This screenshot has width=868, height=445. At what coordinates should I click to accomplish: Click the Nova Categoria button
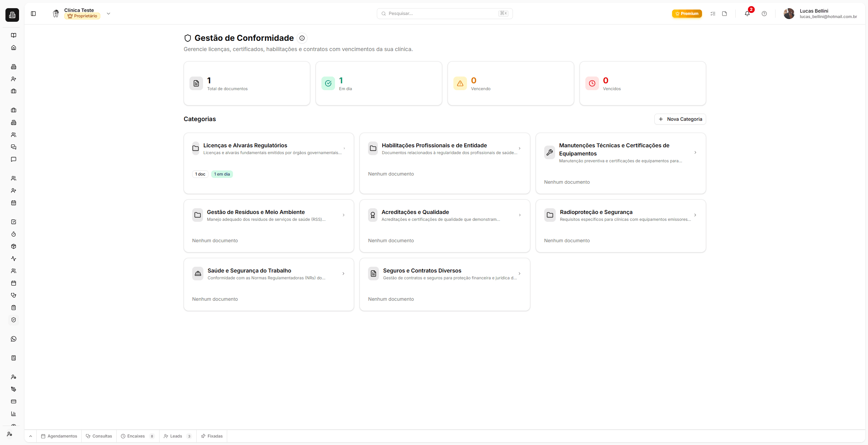[680, 119]
